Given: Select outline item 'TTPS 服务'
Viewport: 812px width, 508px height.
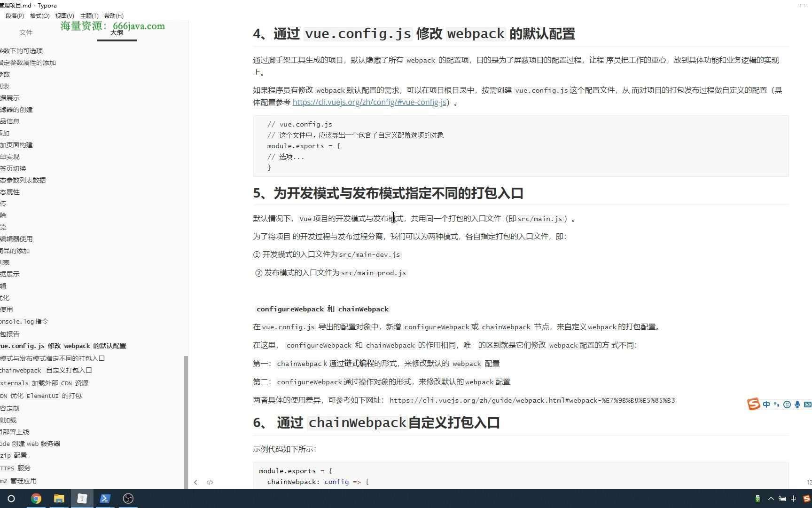Looking at the screenshot, I should 16,468.
